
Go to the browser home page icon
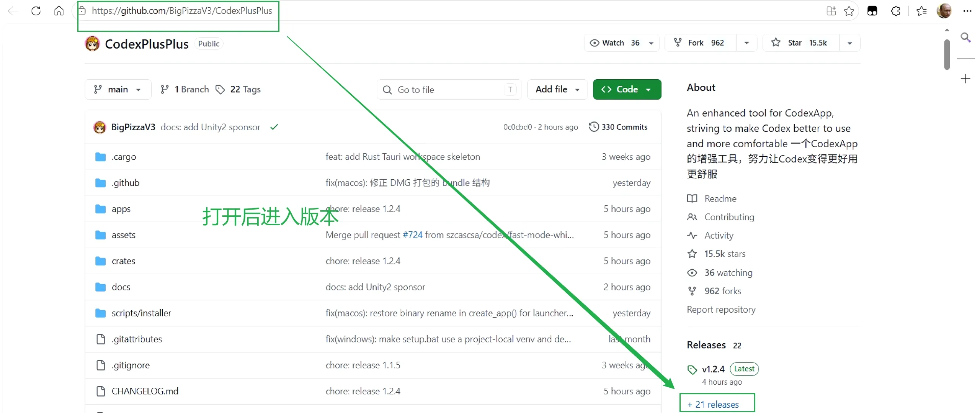tap(59, 11)
